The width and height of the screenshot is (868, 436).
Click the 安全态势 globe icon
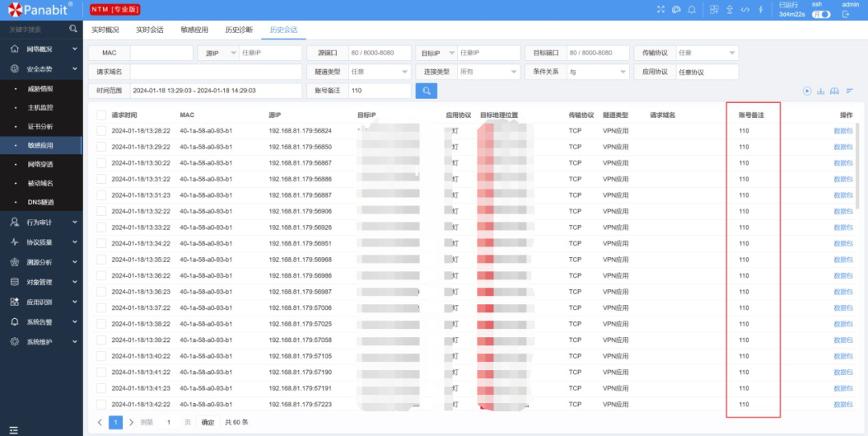coord(14,69)
